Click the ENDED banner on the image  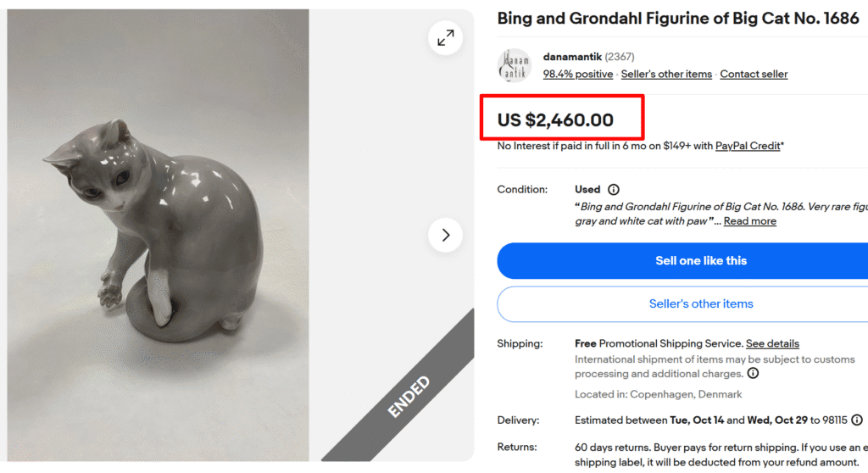point(409,396)
